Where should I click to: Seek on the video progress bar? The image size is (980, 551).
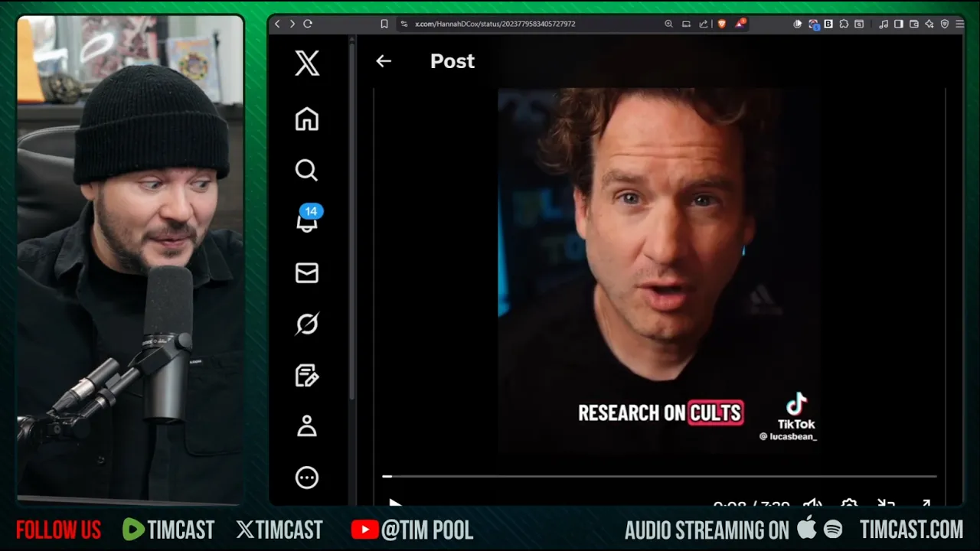(658, 476)
